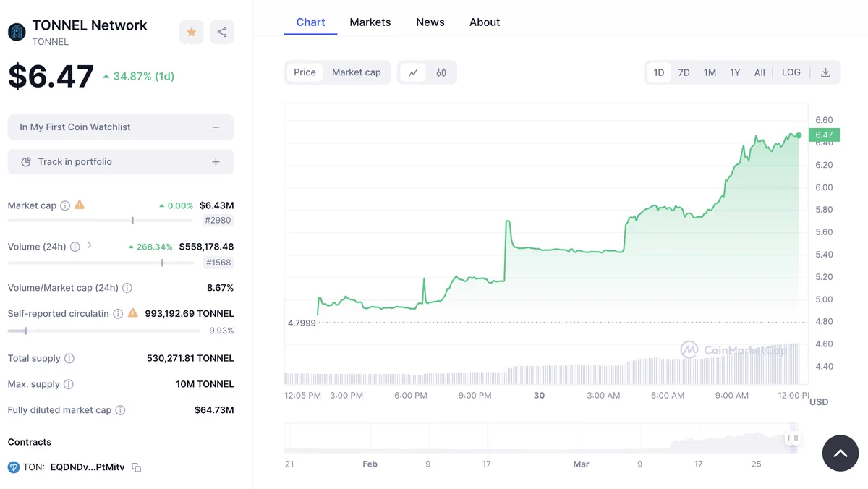Open the News tab
The width and height of the screenshot is (868, 489).
430,22
